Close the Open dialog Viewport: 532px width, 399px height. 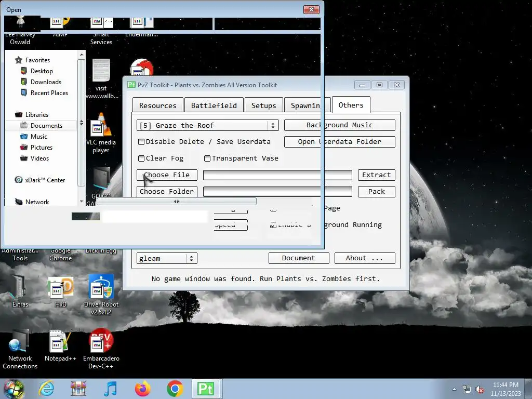point(311,9)
